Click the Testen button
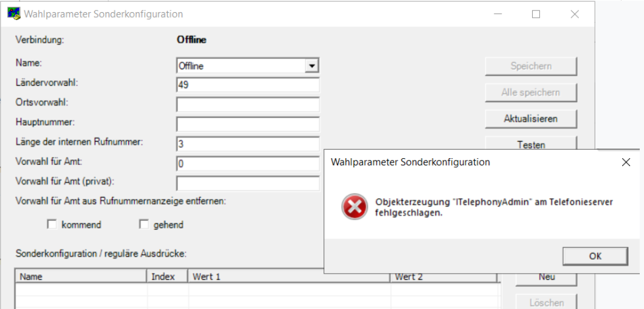Image resolution: width=644 pixels, height=309 pixels. (x=531, y=142)
